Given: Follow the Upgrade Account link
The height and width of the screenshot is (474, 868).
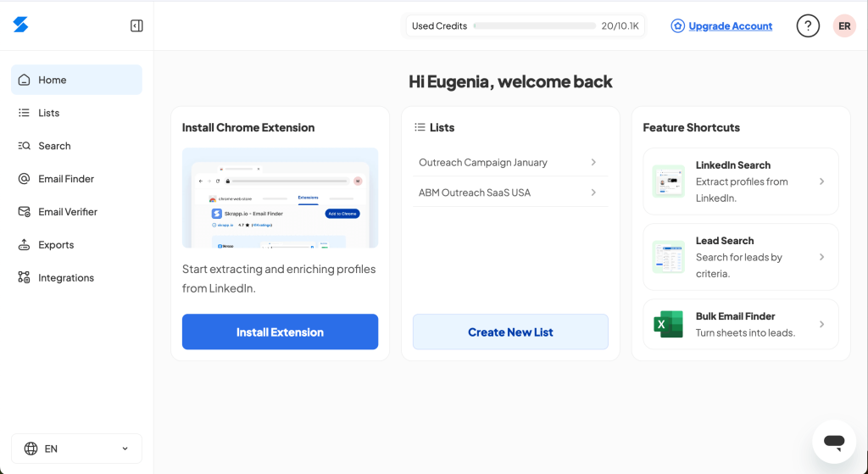Looking at the screenshot, I should tap(730, 26).
